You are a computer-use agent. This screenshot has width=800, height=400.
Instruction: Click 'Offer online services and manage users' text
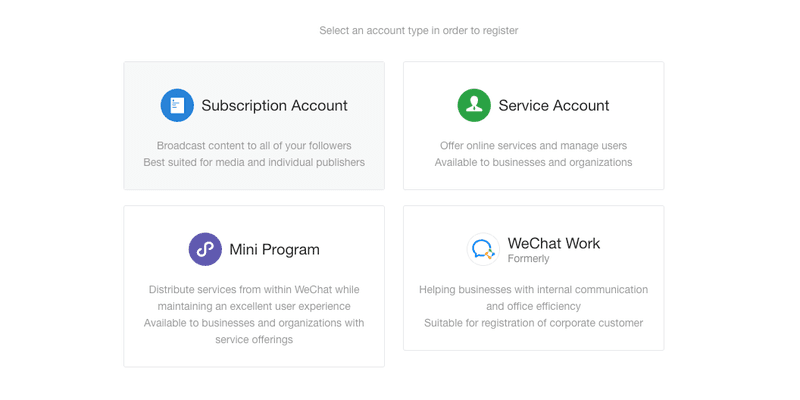[x=533, y=146]
